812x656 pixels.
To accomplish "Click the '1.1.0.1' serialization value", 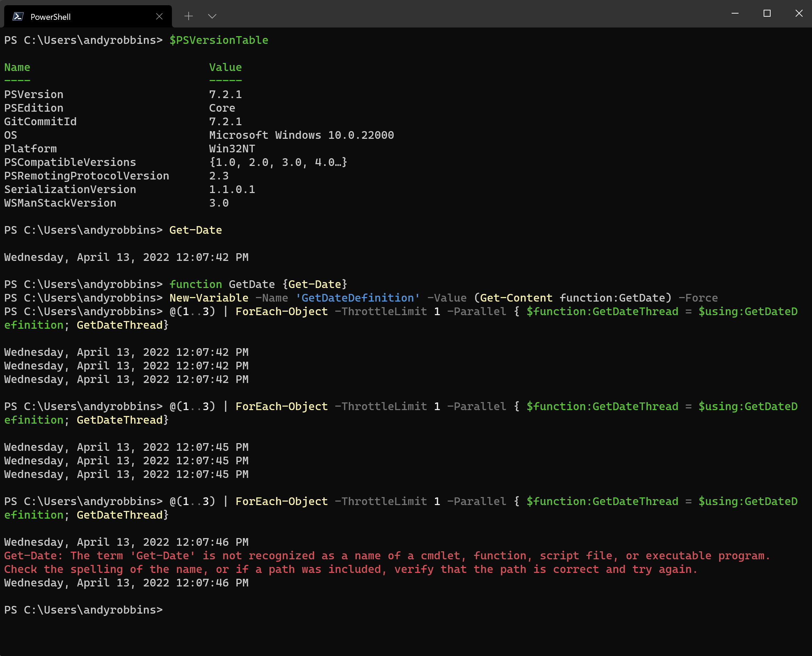I will [x=232, y=190].
